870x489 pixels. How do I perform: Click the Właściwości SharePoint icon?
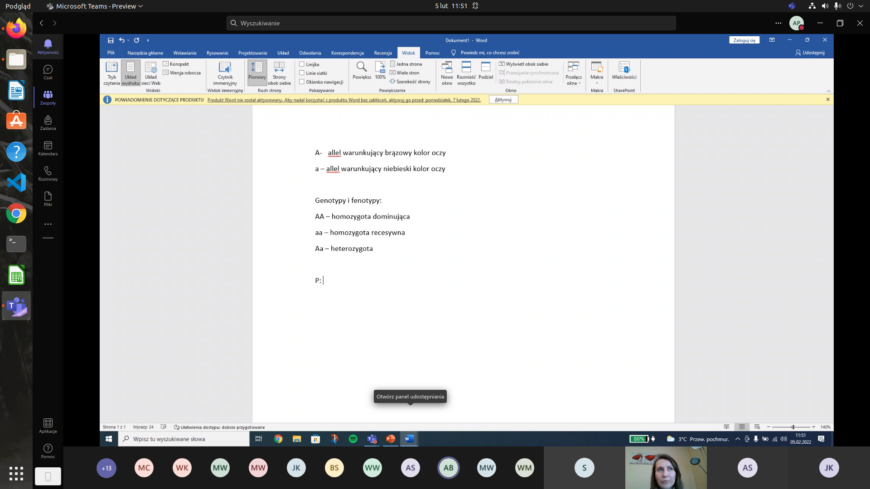(x=624, y=70)
